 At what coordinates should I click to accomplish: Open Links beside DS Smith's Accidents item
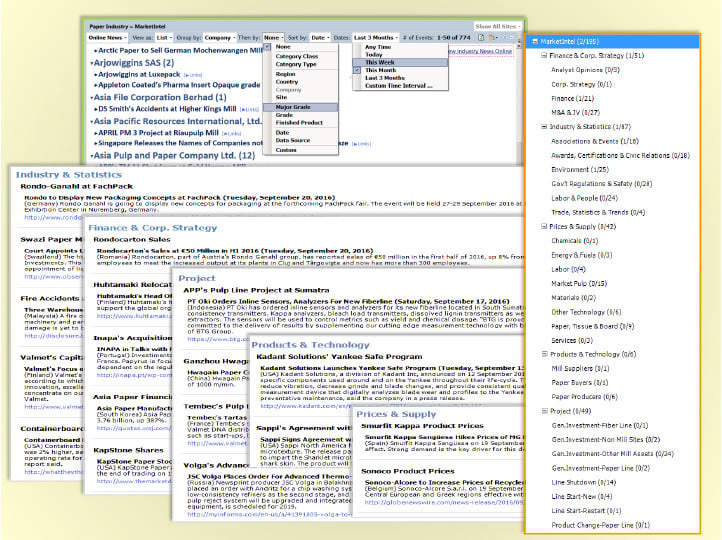[249, 110]
